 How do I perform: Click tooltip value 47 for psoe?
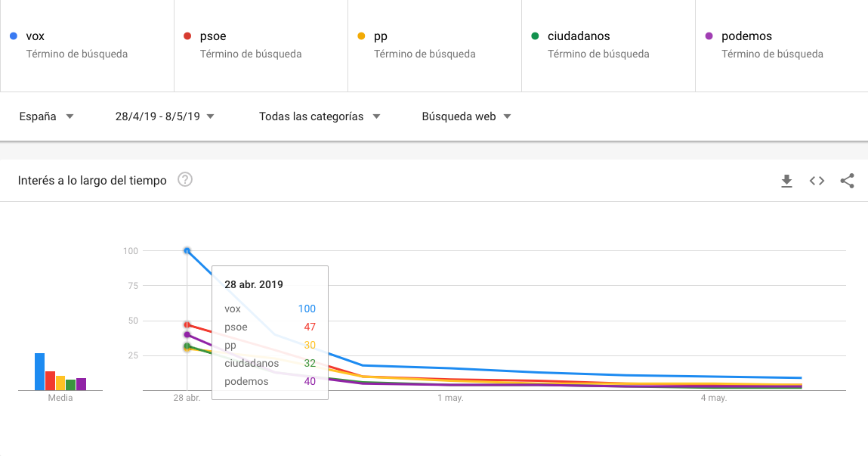point(310,327)
